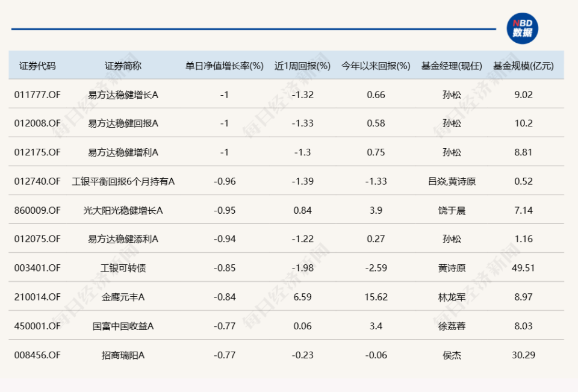The width and height of the screenshot is (578, 392).
Task: Click daily growth value -0.96
Action: coord(225,181)
